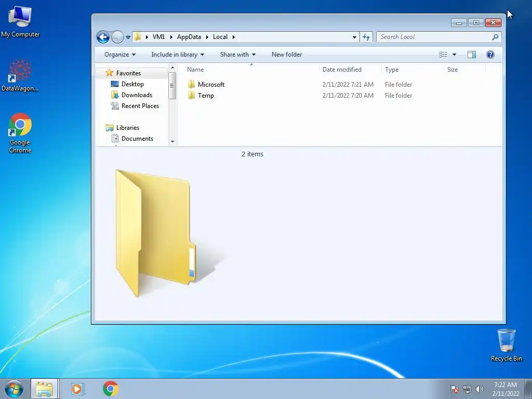
Task: Expand the arrow between VM1 and AppData
Action: click(171, 37)
